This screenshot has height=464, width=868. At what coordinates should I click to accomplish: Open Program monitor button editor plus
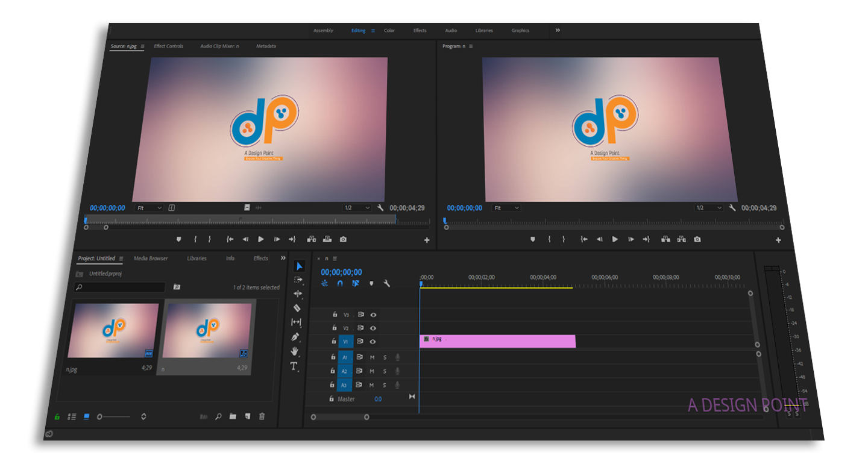pyautogui.click(x=778, y=240)
